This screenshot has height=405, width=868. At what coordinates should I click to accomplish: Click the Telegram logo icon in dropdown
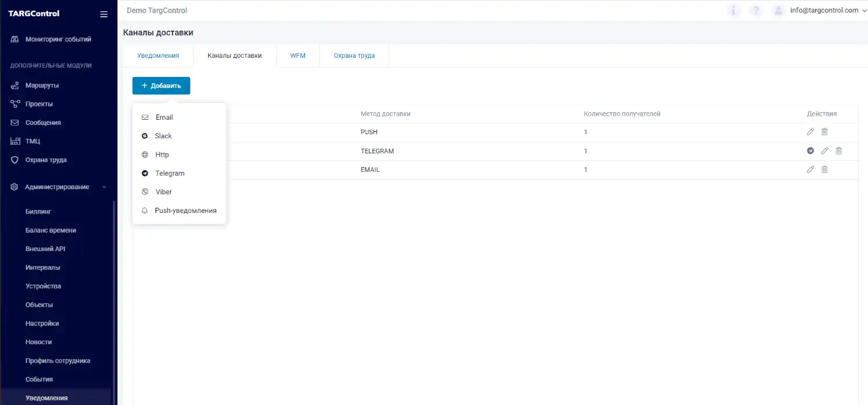click(145, 173)
